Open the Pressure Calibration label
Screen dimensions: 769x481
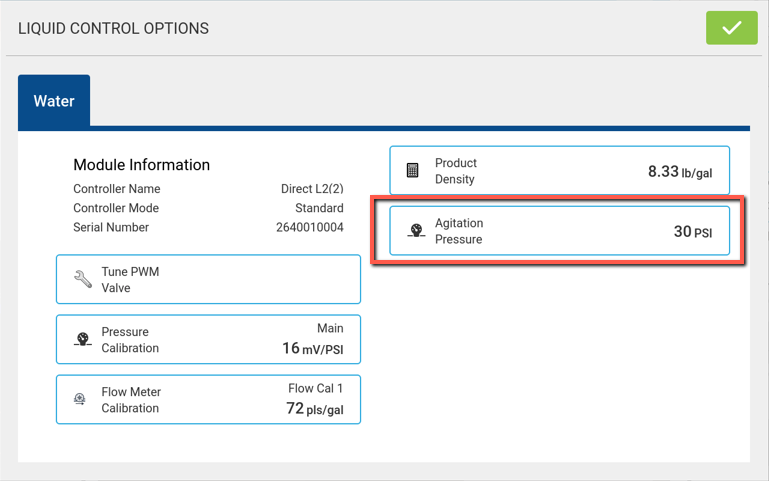130,340
